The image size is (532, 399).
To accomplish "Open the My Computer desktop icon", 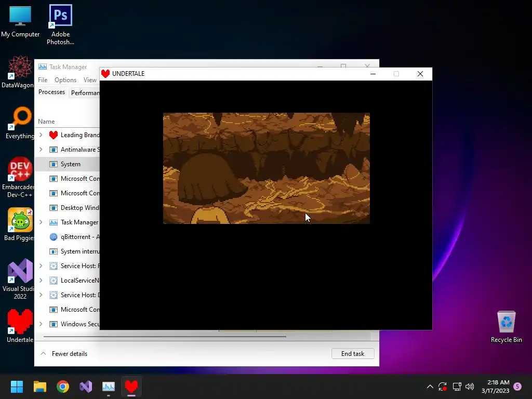I will click(20, 21).
